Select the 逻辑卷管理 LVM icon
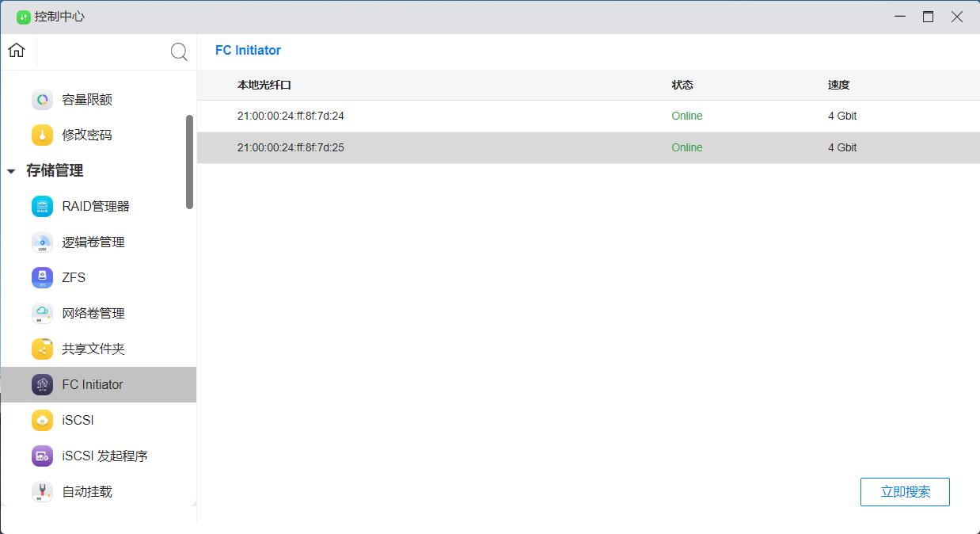The image size is (980, 534). (x=42, y=242)
